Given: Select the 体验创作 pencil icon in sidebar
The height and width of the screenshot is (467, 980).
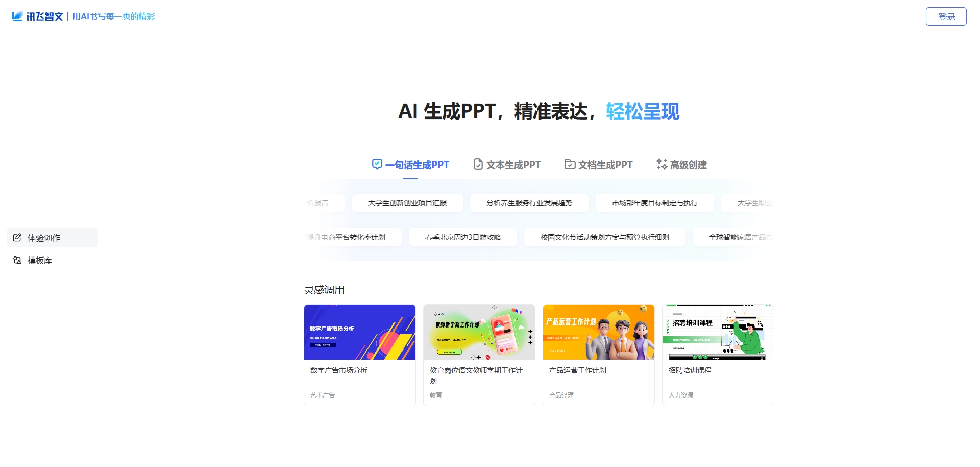Looking at the screenshot, I should (17, 237).
